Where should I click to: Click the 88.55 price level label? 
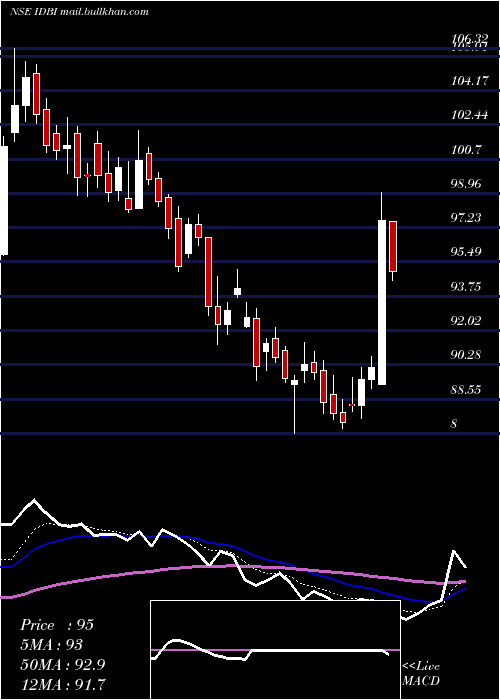[468, 390]
